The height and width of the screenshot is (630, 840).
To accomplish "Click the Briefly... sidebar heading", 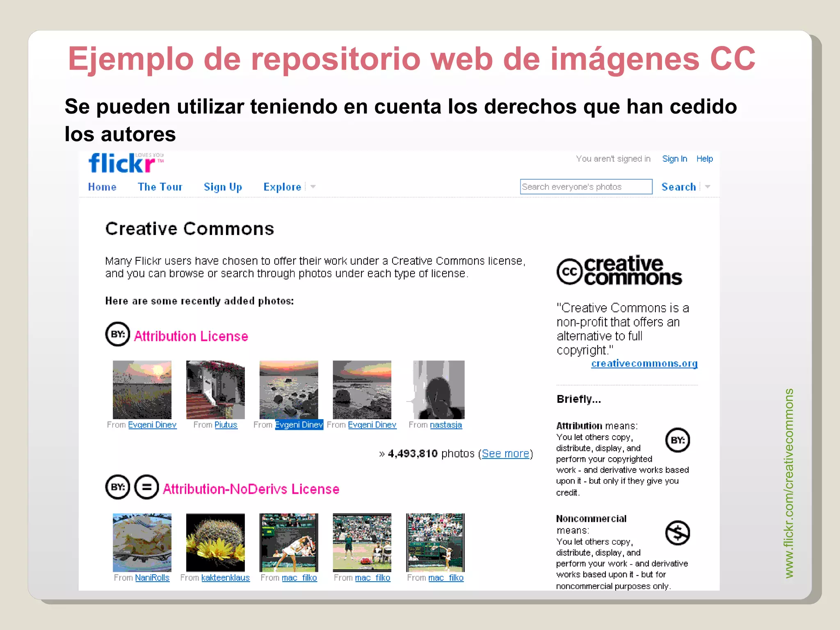I will point(579,399).
